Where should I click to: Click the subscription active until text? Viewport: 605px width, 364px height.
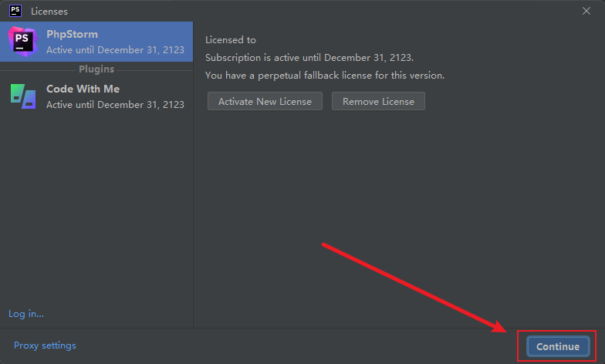pos(309,57)
